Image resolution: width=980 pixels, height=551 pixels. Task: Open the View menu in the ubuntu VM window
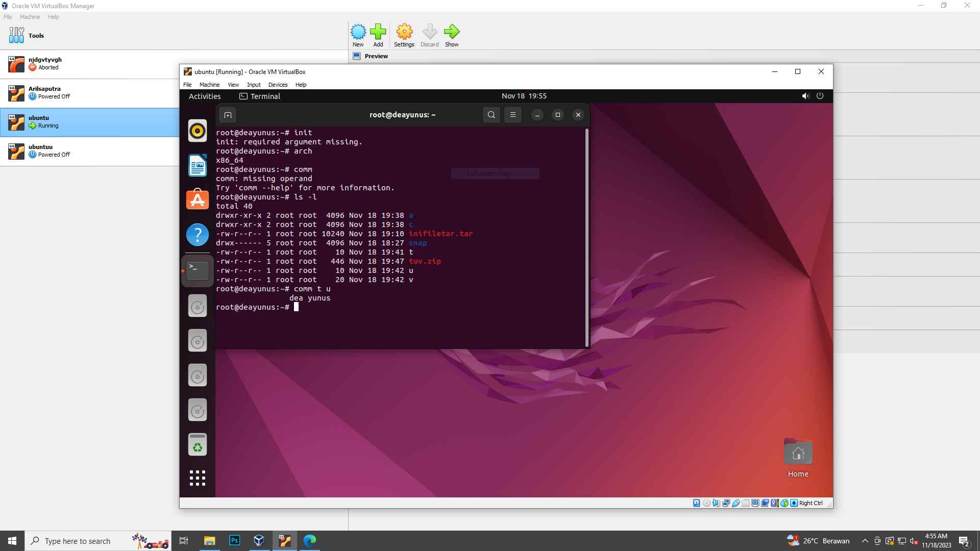233,85
